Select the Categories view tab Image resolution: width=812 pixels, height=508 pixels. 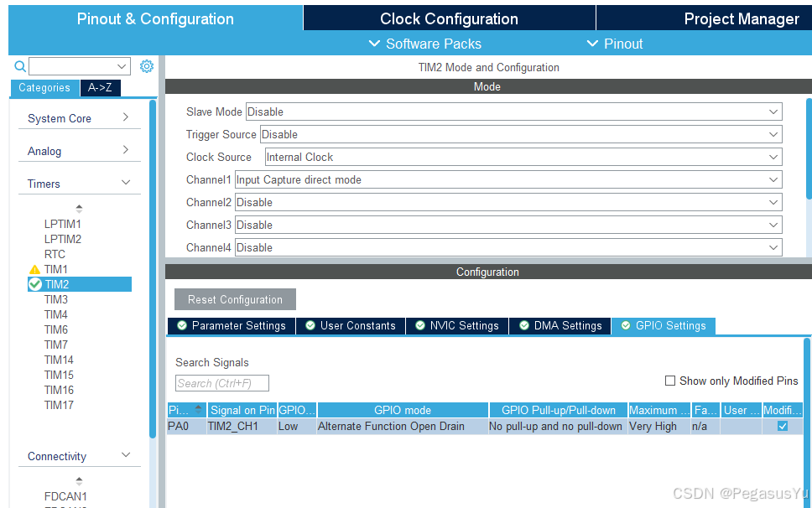pyautogui.click(x=44, y=88)
